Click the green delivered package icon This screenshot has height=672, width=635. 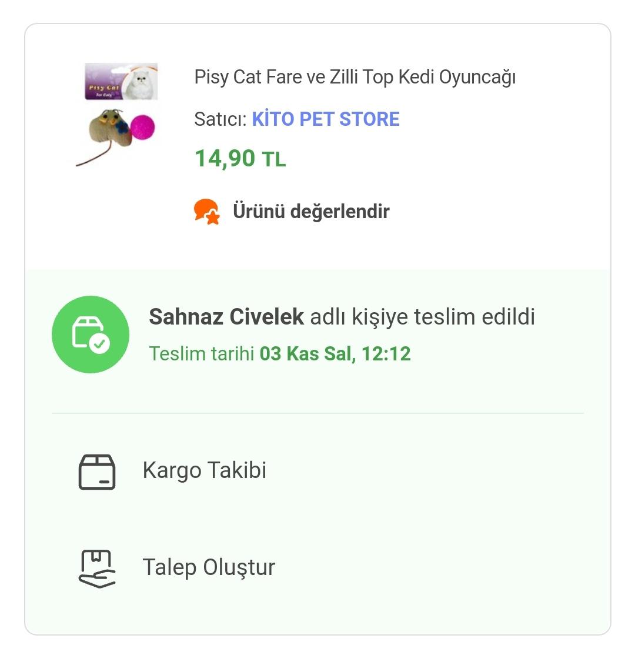point(91,335)
